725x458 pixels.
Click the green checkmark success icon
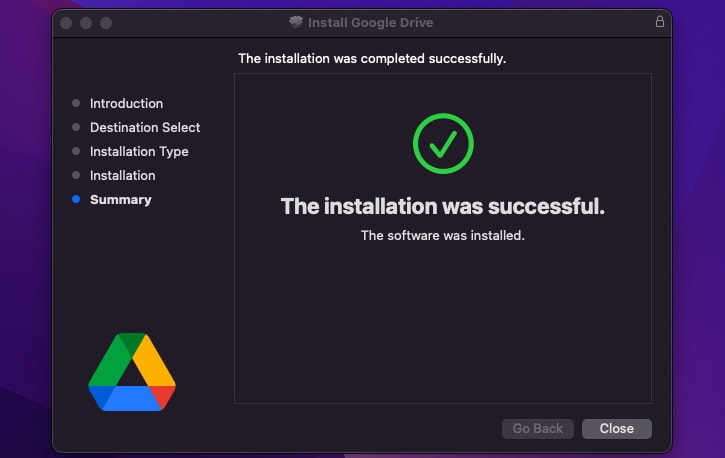pyautogui.click(x=443, y=144)
